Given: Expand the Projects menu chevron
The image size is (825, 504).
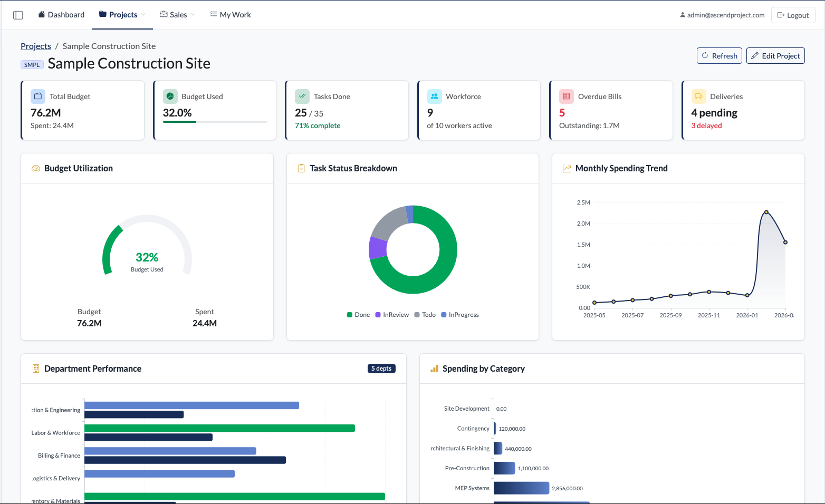Looking at the screenshot, I should coord(143,15).
